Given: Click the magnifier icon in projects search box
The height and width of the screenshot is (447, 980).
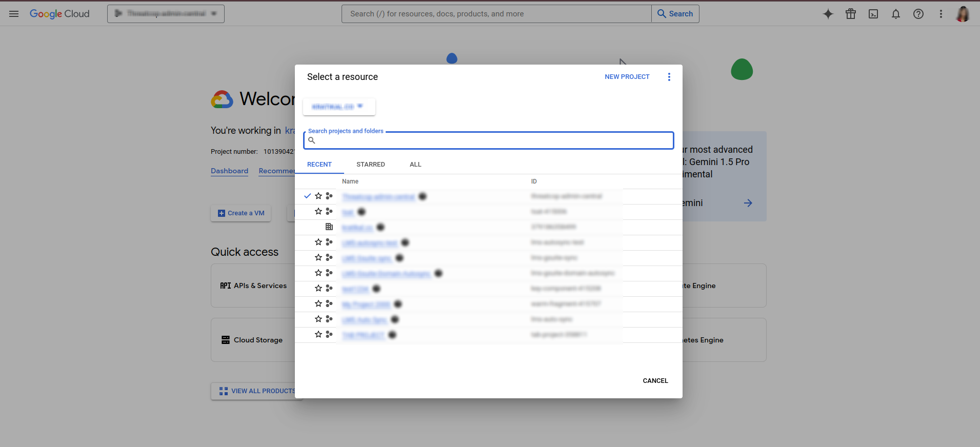Looking at the screenshot, I should pos(311,140).
